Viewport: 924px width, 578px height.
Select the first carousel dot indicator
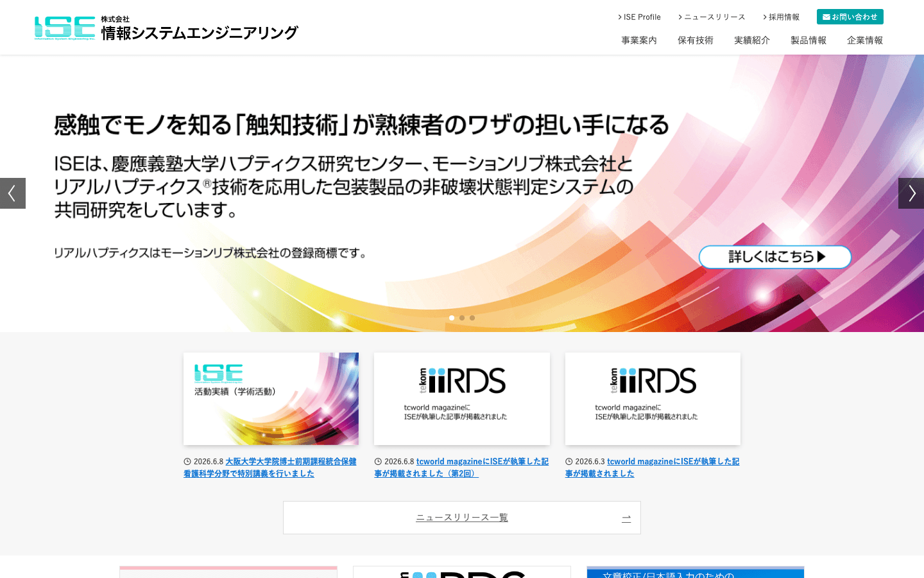coord(452,318)
